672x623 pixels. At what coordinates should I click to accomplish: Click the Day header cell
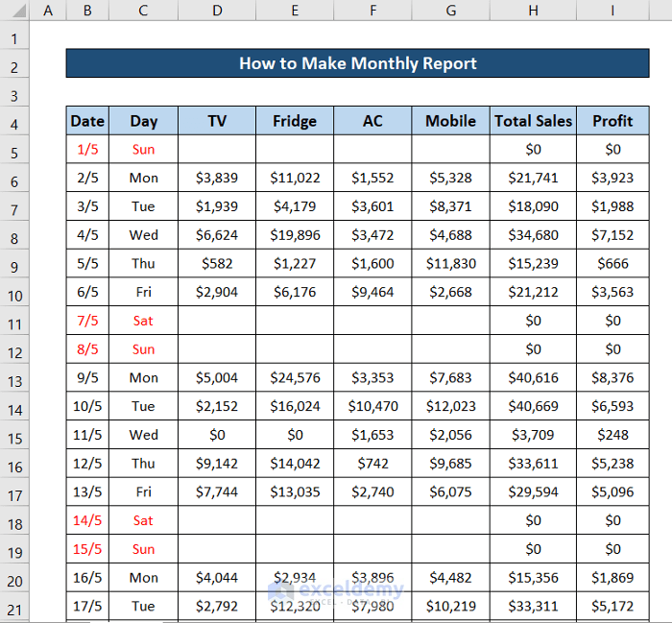click(144, 121)
